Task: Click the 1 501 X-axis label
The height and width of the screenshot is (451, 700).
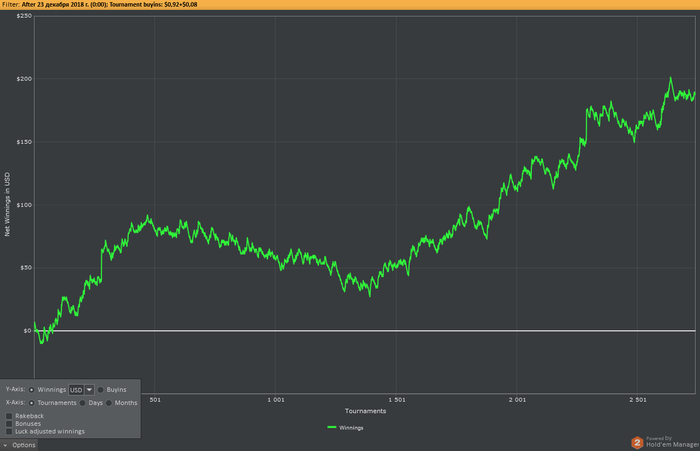Action: click(x=397, y=400)
